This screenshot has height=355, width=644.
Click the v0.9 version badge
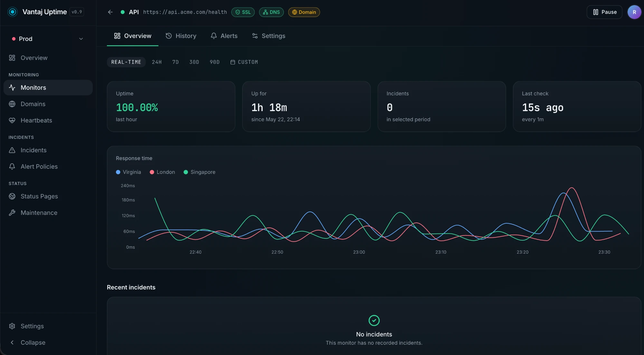[77, 12]
